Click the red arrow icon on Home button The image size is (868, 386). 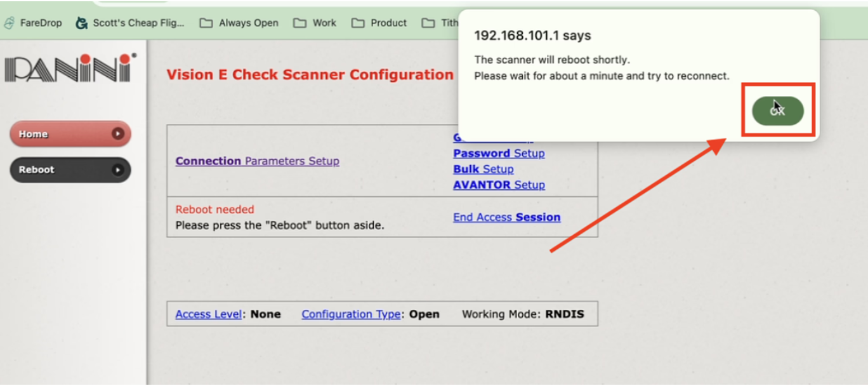pyautogui.click(x=119, y=134)
